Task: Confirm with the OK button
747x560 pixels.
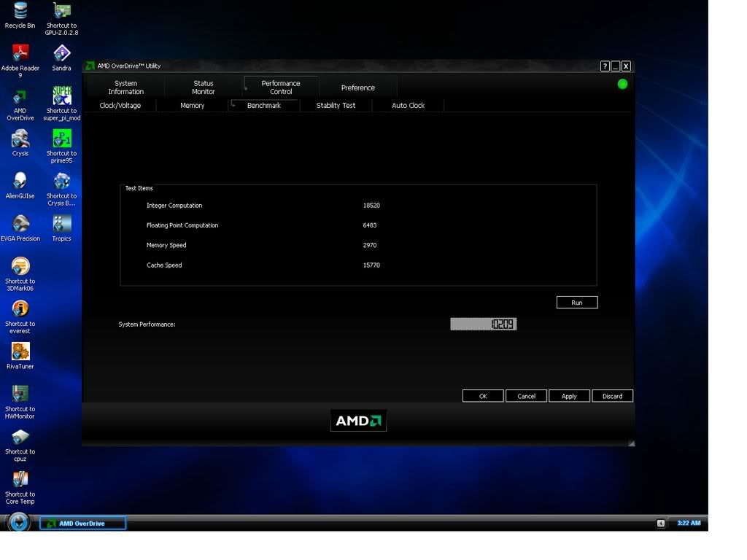Action: [x=483, y=396]
